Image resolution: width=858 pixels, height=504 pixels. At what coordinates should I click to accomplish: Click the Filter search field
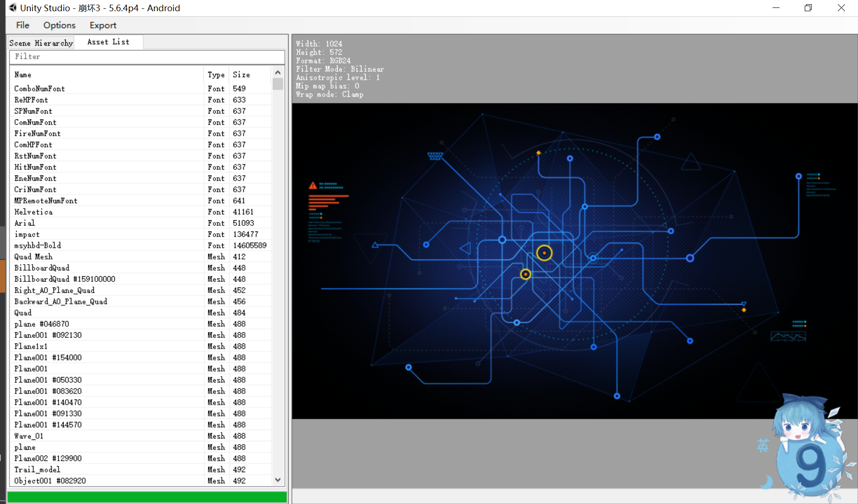(147, 56)
